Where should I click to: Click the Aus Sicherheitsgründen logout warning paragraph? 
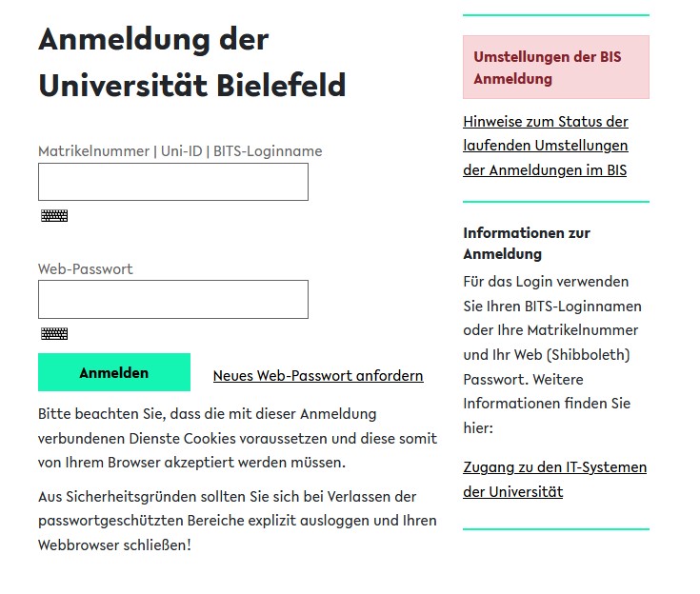pos(237,522)
